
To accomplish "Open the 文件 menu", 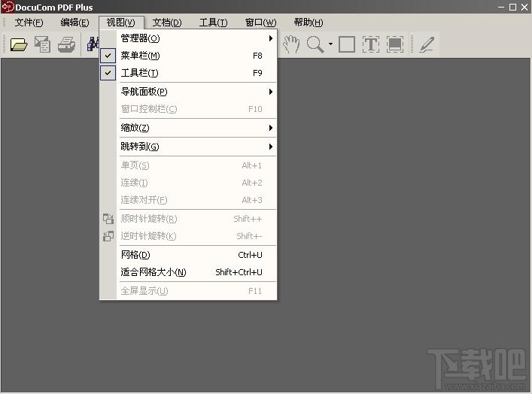I will [x=29, y=23].
